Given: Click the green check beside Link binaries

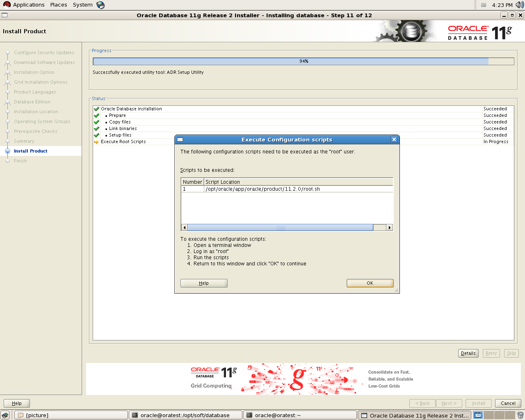Looking at the screenshot, I should [x=96, y=128].
